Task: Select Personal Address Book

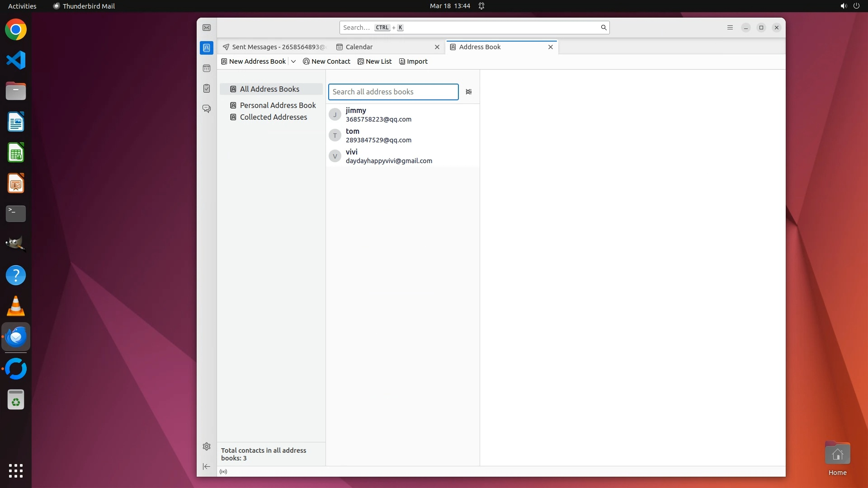Action: pos(278,105)
